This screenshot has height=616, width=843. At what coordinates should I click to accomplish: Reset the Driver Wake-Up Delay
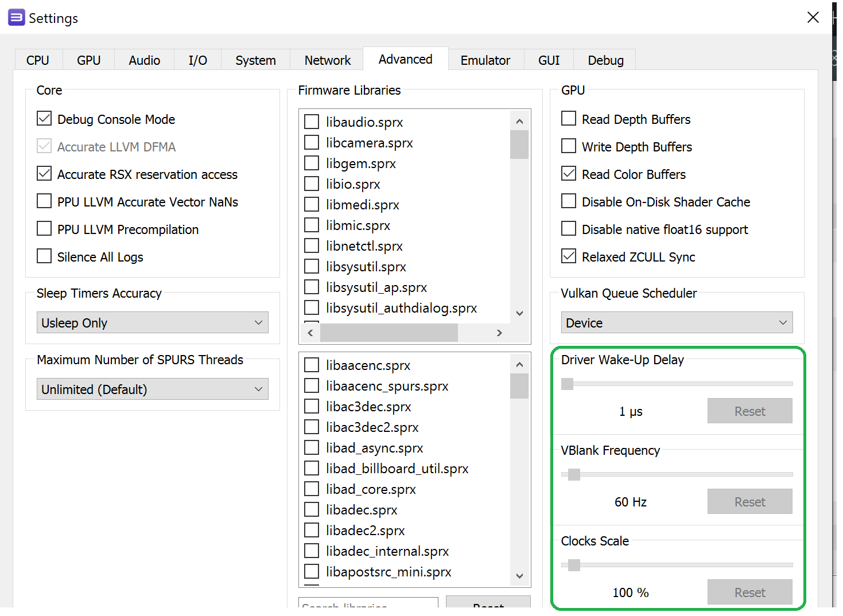point(749,411)
